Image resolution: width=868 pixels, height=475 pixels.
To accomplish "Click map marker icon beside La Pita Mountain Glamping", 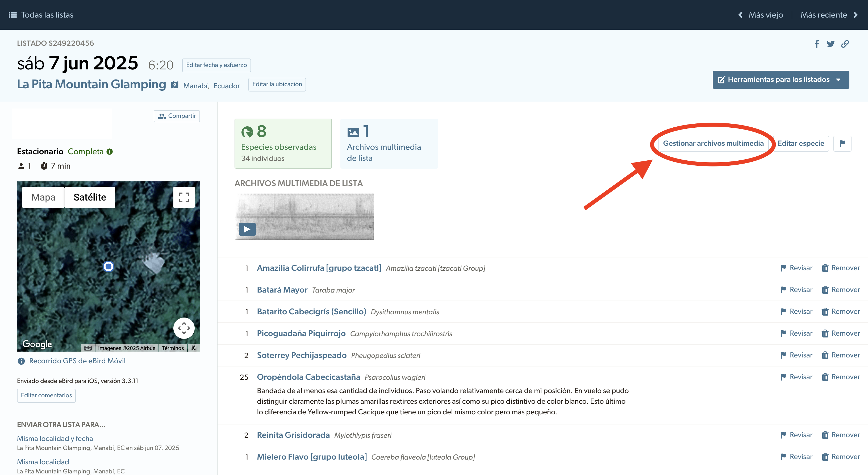I will point(174,85).
